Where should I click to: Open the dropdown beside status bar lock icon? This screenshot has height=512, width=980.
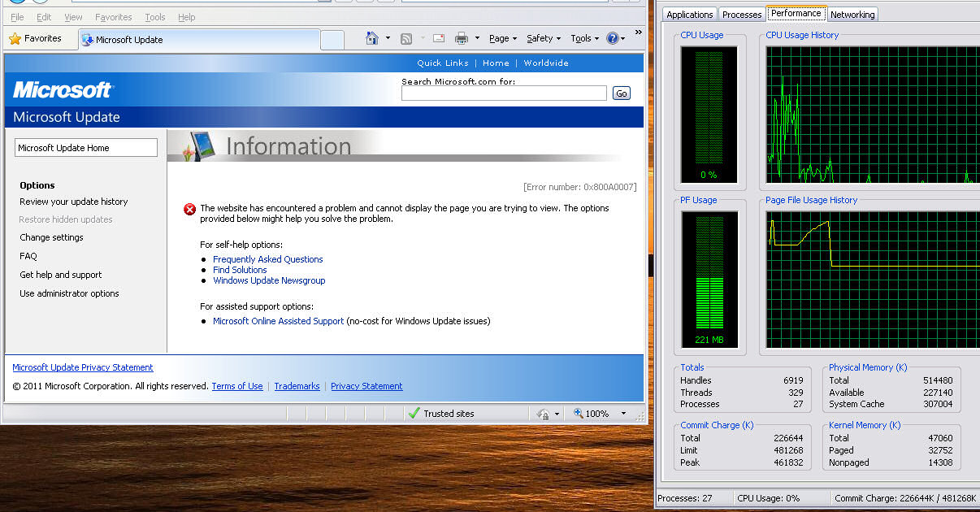tap(557, 414)
